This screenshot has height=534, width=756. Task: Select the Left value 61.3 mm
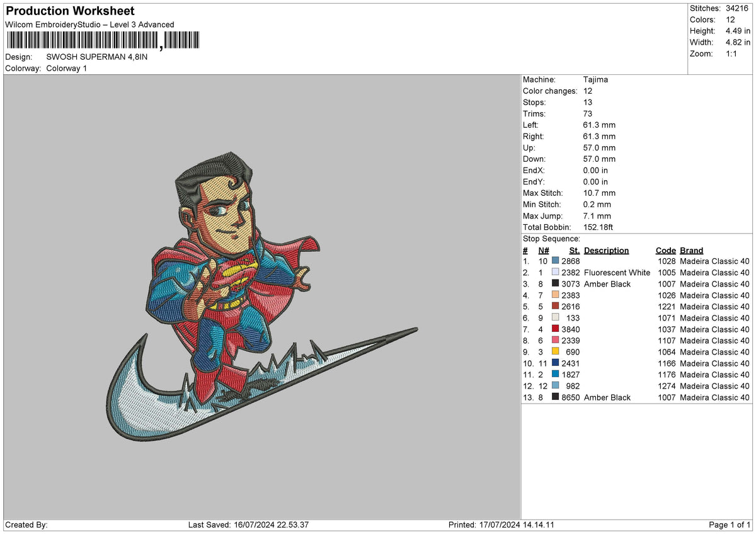[x=599, y=125]
